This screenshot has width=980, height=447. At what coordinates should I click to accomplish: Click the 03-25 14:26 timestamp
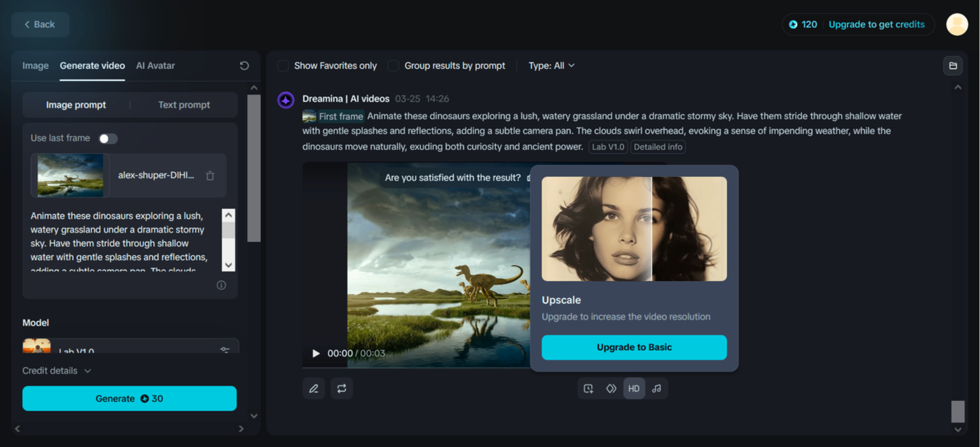click(x=422, y=99)
